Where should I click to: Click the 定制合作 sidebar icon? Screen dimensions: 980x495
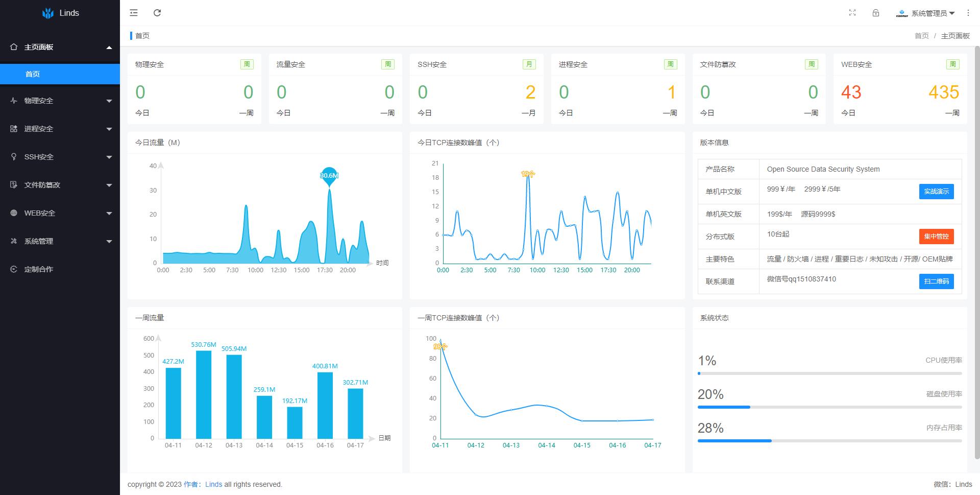point(14,269)
